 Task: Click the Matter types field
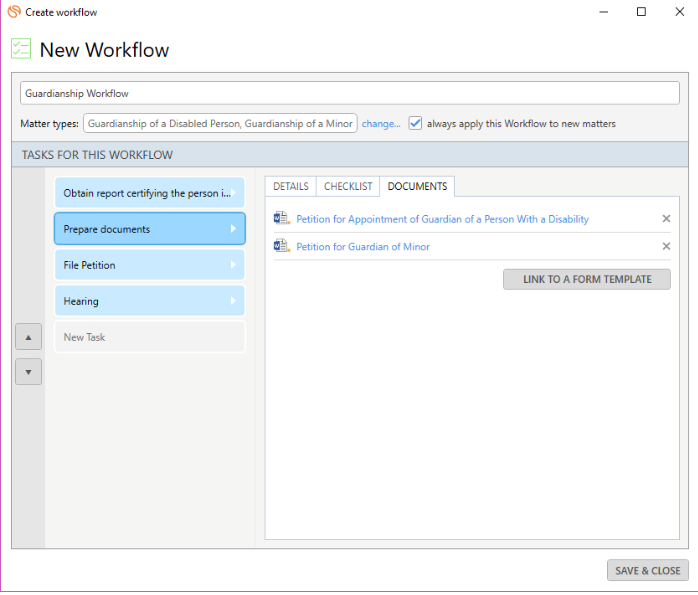click(x=220, y=123)
